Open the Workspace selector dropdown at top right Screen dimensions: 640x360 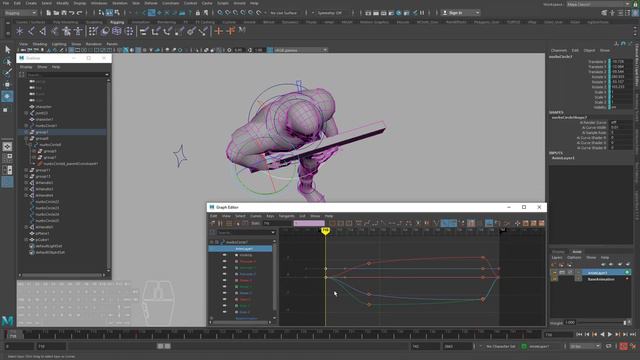click(599, 4)
